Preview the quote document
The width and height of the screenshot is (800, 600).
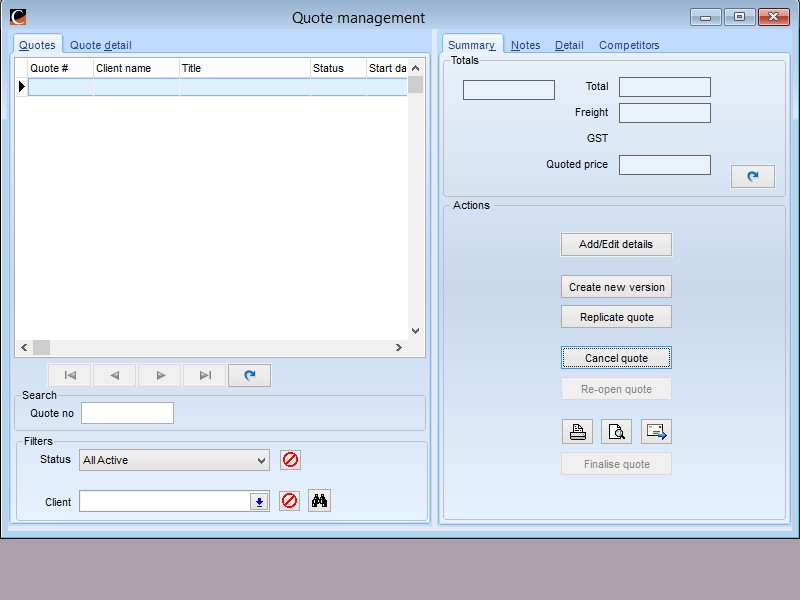click(x=616, y=432)
